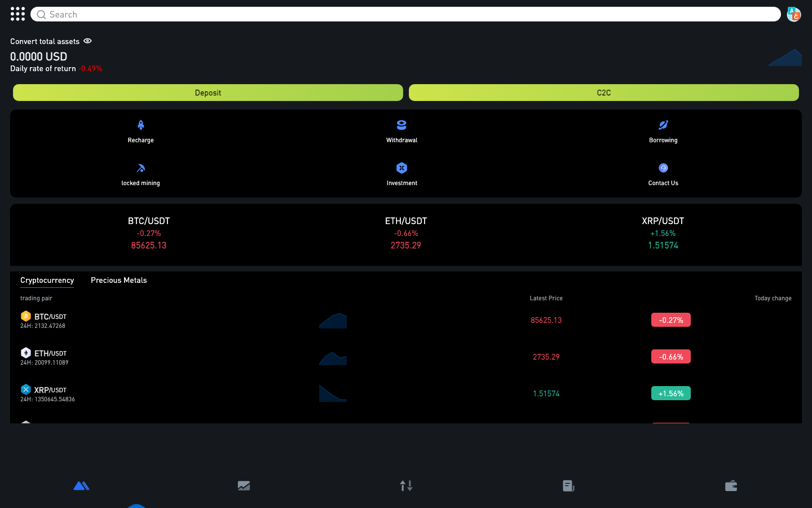Open the market chart navigation icon
The width and height of the screenshot is (812, 508).
pyautogui.click(x=244, y=485)
